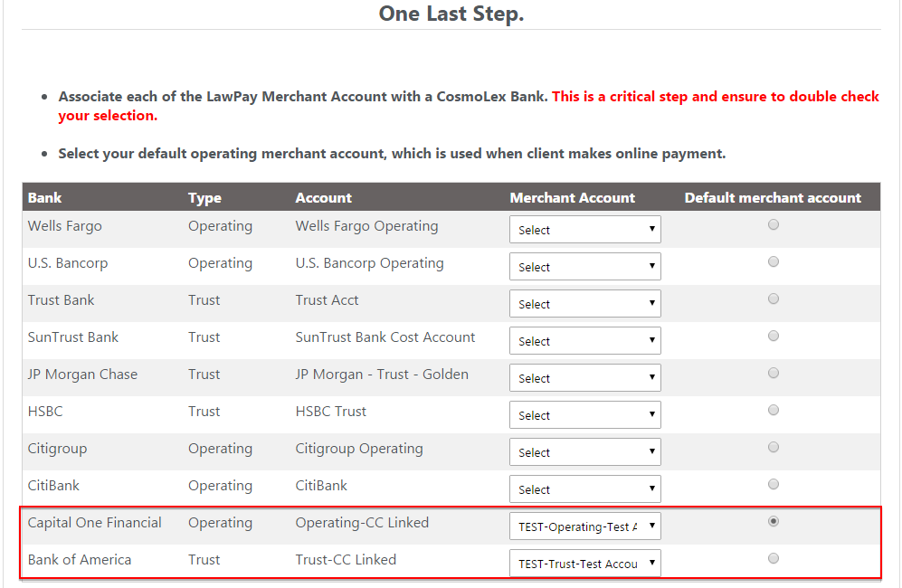Click 'JP Morgan Chase' bank name
This screenshot has height=588, width=902.
point(82,375)
